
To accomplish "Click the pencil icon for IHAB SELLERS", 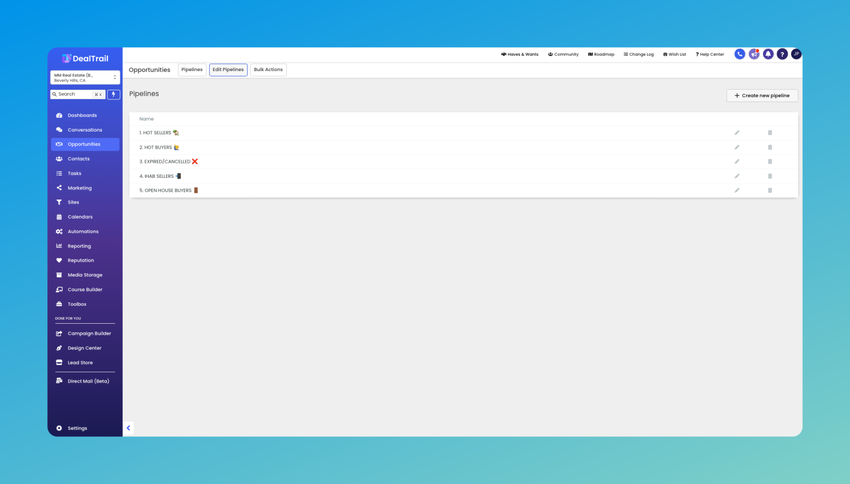I will (737, 176).
